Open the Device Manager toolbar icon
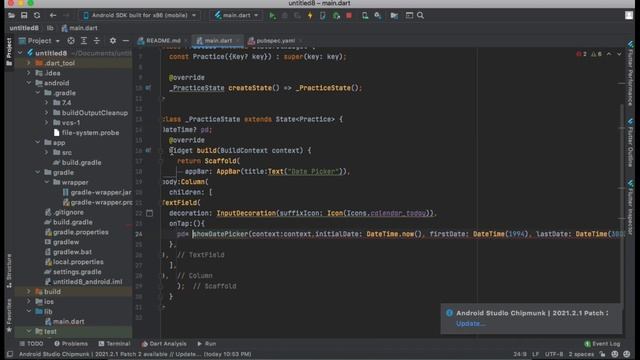The height and width of the screenshot is (360, 640). 365,16
